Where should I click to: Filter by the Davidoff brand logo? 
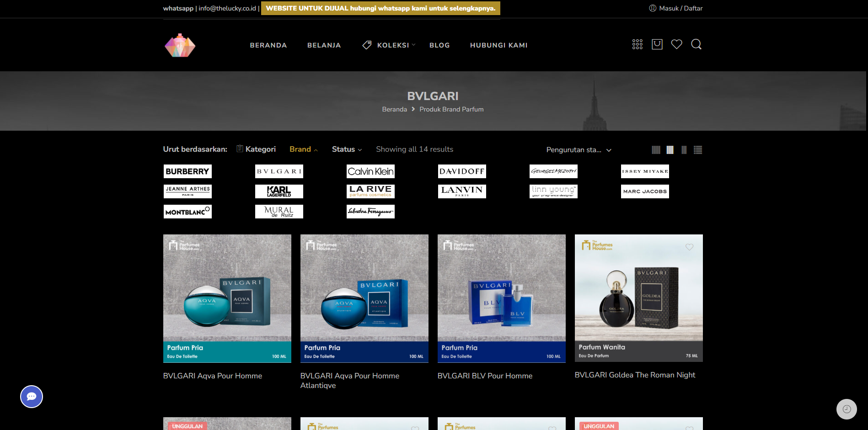462,171
